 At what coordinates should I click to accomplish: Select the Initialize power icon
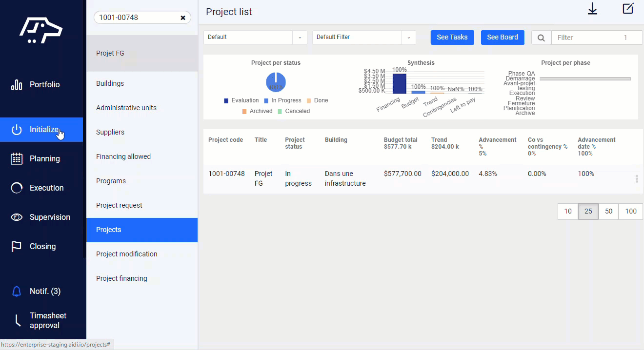tap(16, 129)
